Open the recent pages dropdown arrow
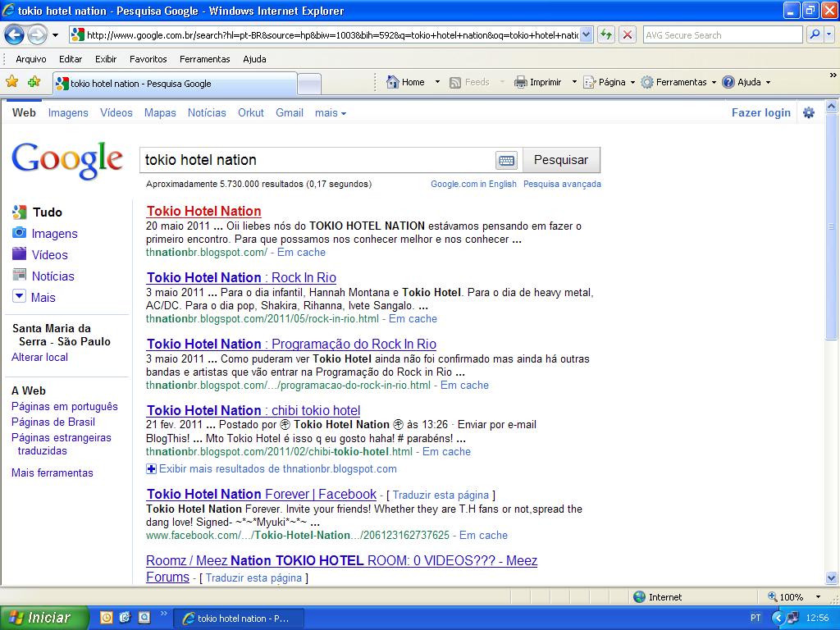Image resolution: width=840 pixels, height=630 pixels. tap(55, 35)
